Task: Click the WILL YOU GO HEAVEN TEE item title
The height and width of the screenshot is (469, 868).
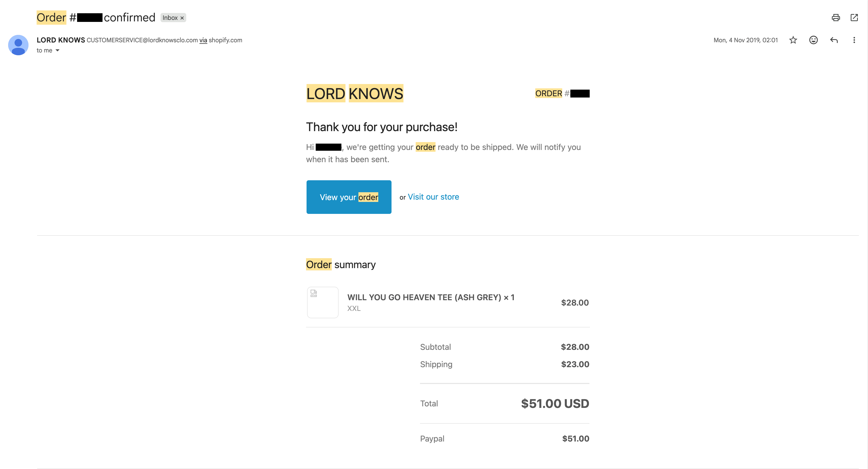Action: pos(431,297)
